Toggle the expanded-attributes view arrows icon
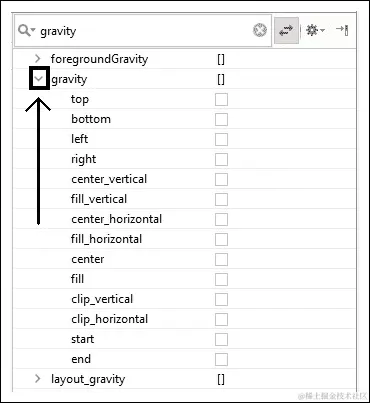Screen dimensions: 370x403 coord(286,30)
